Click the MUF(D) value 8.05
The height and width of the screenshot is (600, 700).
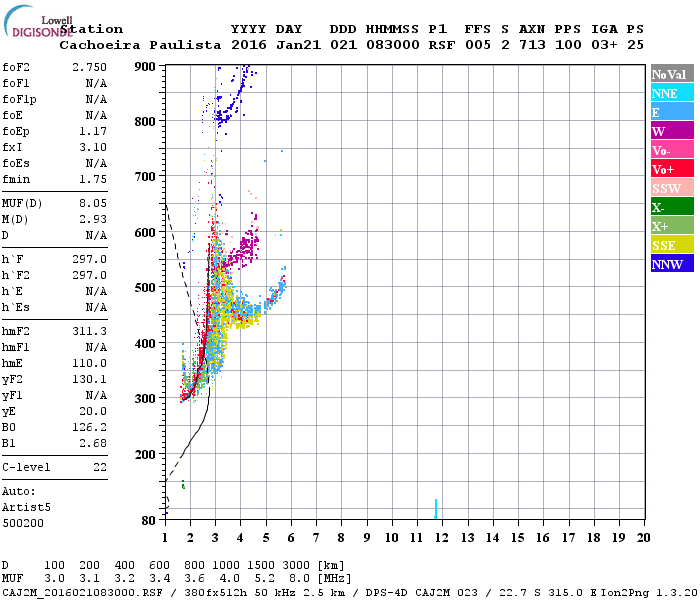coord(93,204)
